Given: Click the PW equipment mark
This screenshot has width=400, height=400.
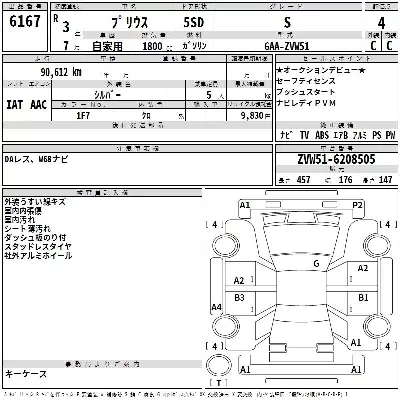Looking at the screenshot, I should point(390,135).
